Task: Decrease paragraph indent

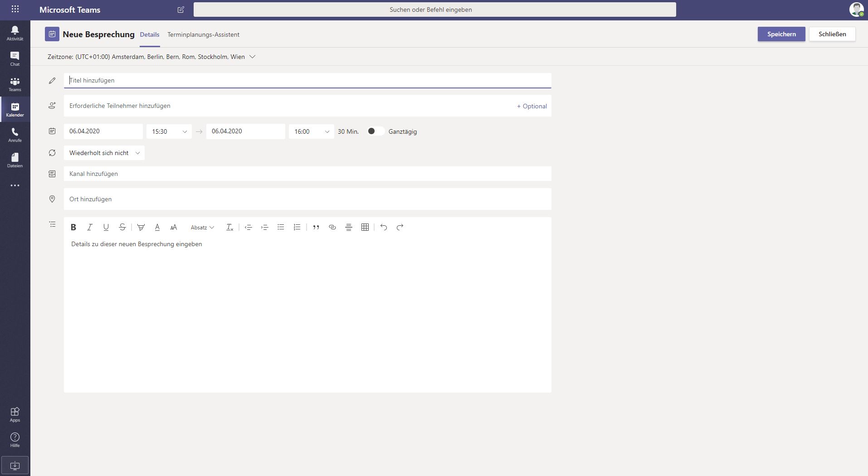Action: (x=248, y=227)
